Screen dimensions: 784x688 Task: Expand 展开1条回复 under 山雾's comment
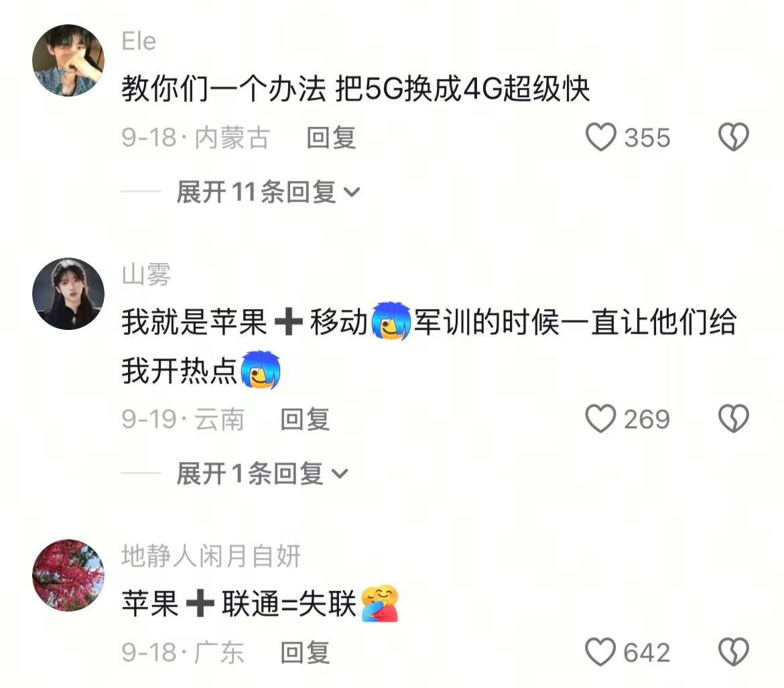tap(262, 473)
